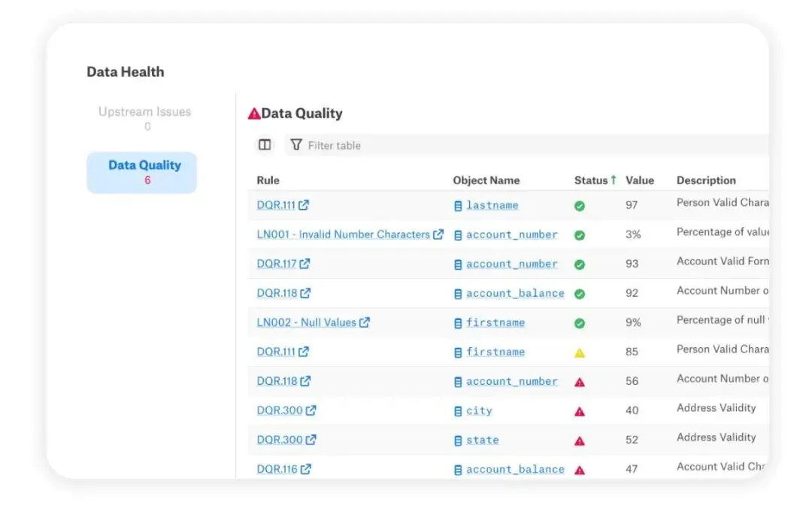
Task: Click the Data Health heading
Action: [x=126, y=71]
